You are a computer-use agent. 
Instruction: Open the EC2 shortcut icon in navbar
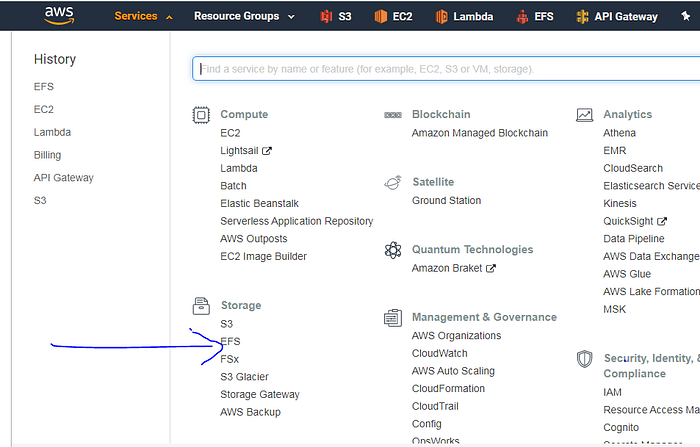pyautogui.click(x=380, y=16)
